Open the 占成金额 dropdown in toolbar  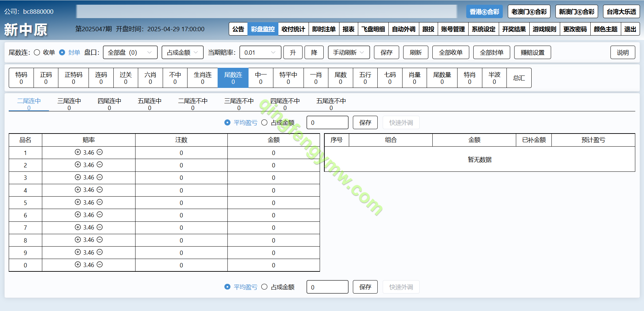(182, 52)
